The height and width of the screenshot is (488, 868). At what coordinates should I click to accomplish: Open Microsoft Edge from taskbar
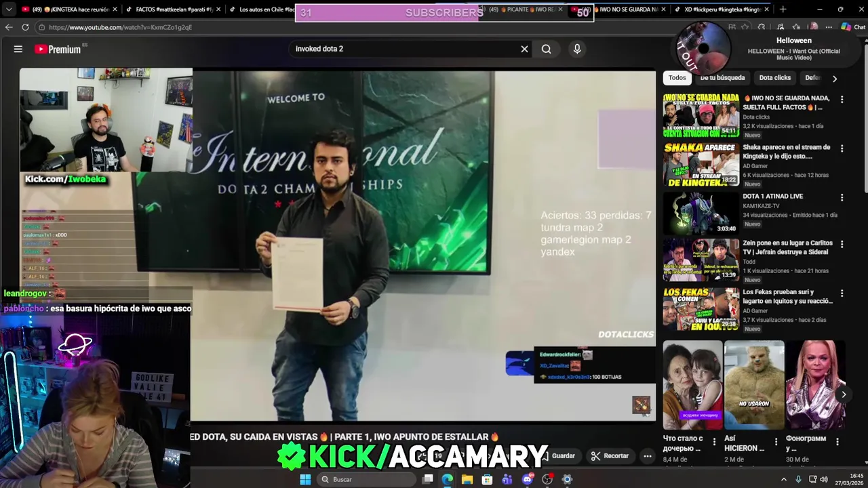point(448,479)
